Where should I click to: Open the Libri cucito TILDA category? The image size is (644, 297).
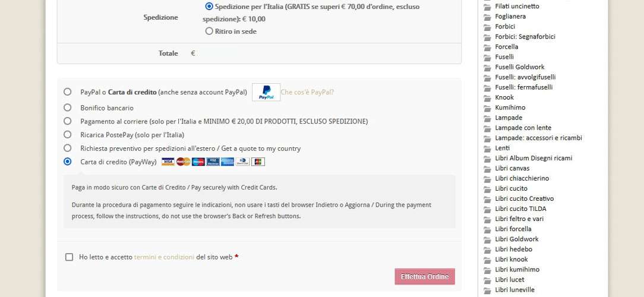(x=520, y=208)
